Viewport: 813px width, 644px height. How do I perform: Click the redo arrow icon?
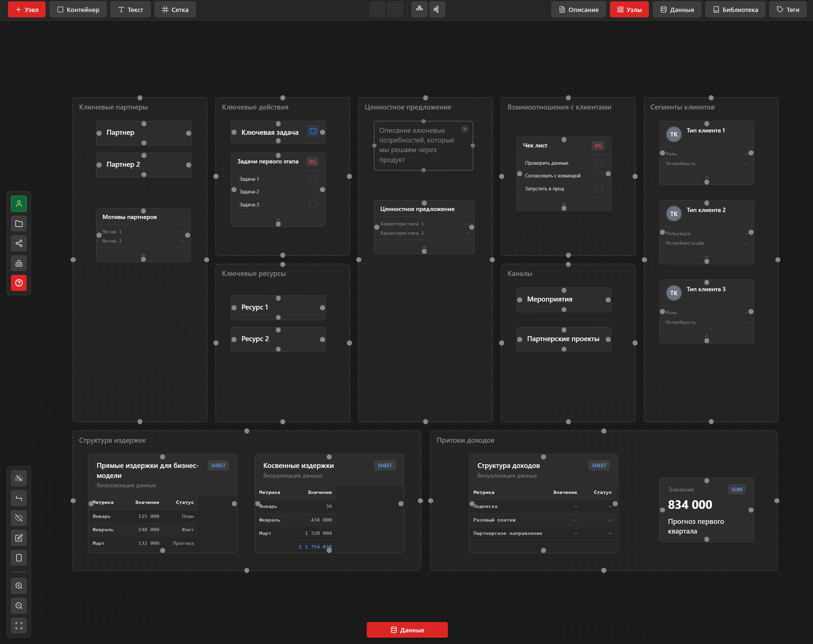(x=395, y=10)
